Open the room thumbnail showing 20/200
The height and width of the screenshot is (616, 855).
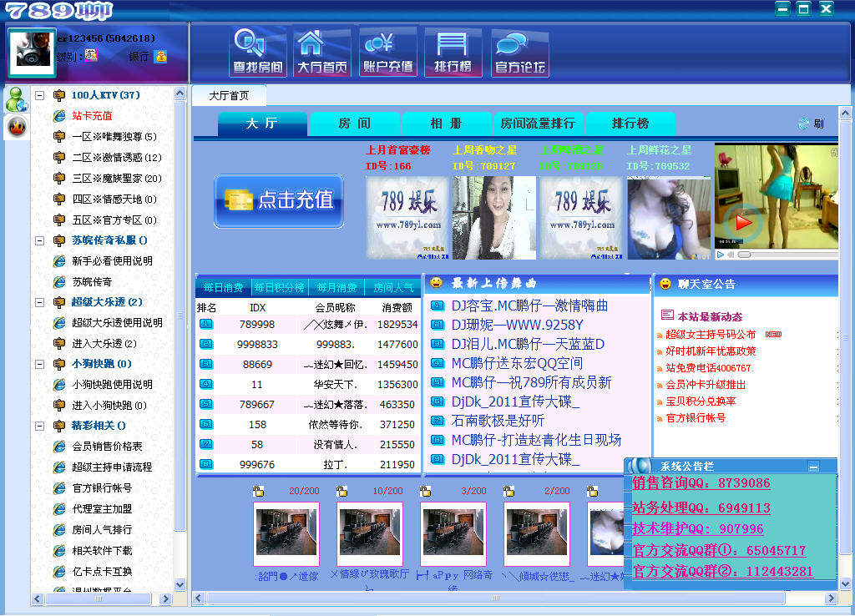(x=286, y=534)
